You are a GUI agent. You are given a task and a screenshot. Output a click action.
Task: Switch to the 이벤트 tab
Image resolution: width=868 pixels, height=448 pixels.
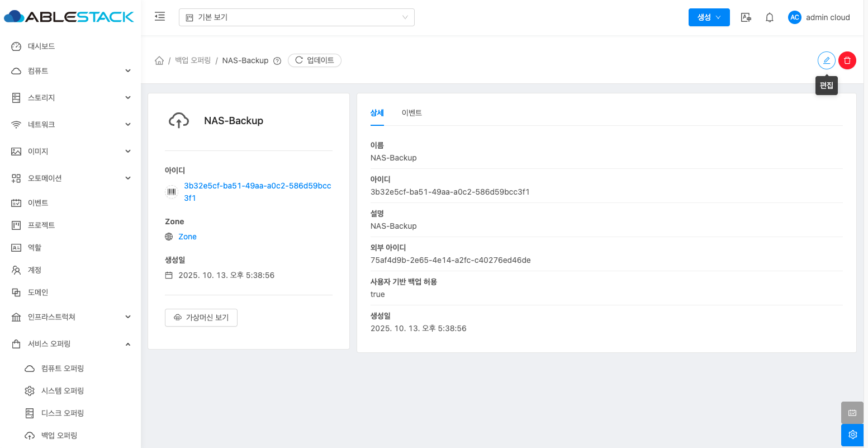click(411, 113)
